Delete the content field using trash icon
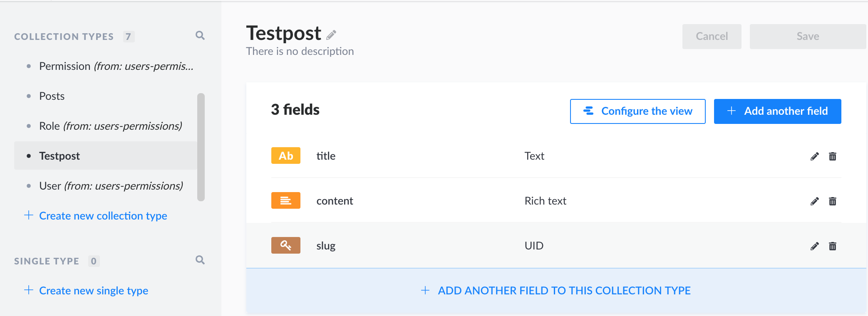 pyautogui.click(x=832, y=201)
